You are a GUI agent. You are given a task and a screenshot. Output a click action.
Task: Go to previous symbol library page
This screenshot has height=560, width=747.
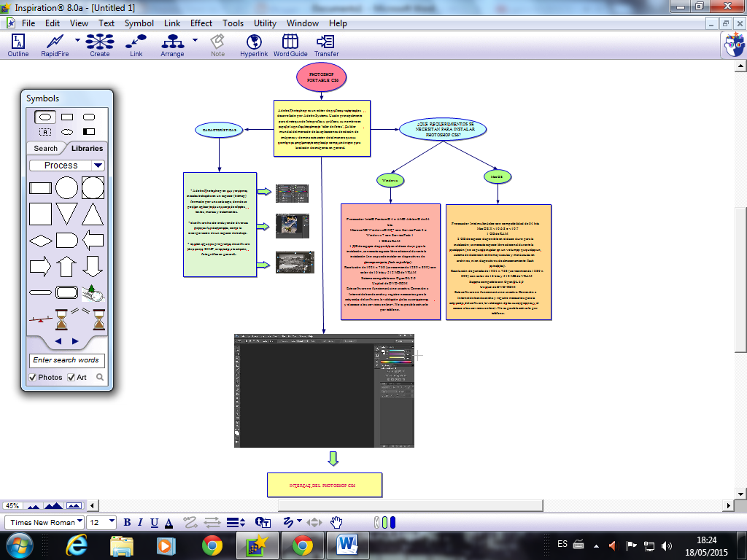[58, 341]
